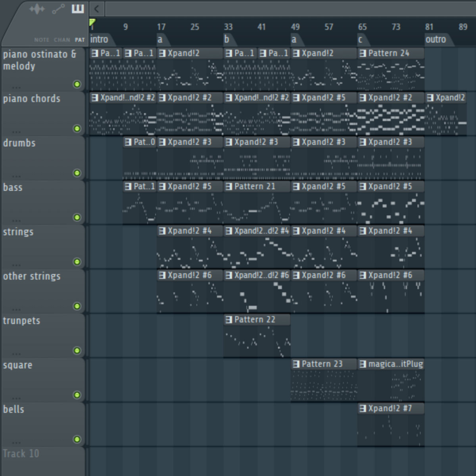The height and width of the screenshot is (476, 476).
Task: Click the automation clip icon in the header
Action: pos(58,9)
